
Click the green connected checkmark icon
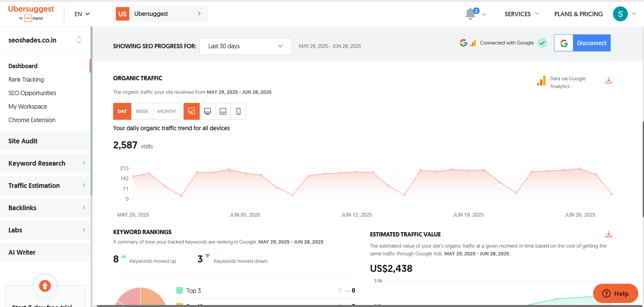pos(542,43)
